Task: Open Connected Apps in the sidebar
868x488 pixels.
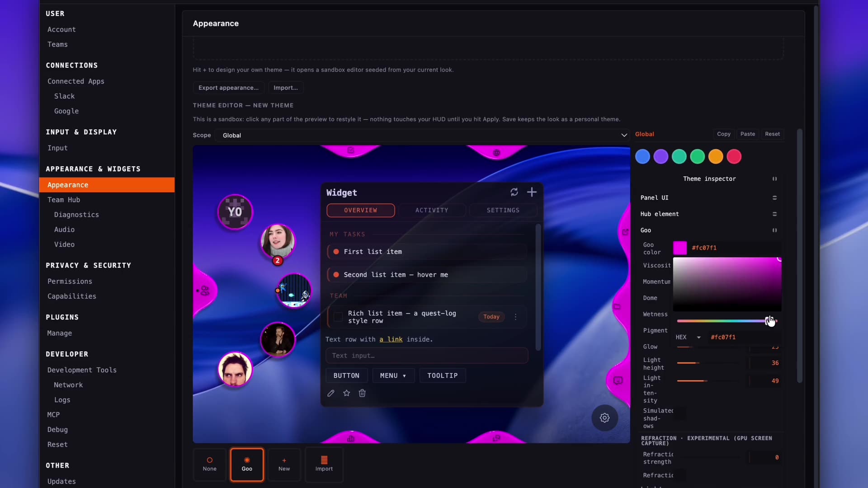Action: pyautogui.click(x=76, y=81)
